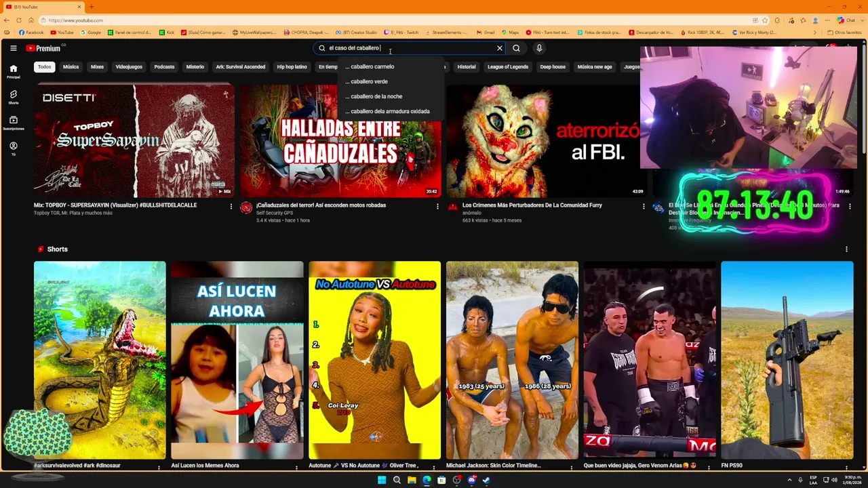This screenshot has width=868, height=488.
Task: Go to YouTube Premium home logo
Action: (44, 48)
